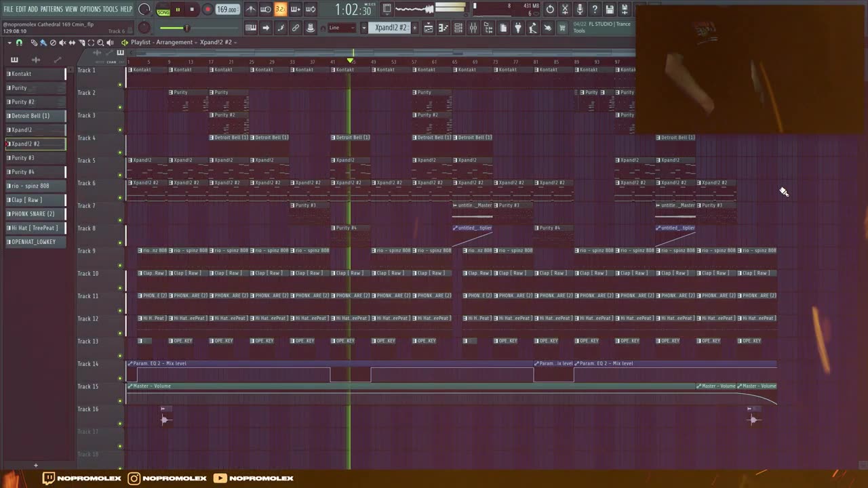The height and width of the screenshot is (488, 868).
Task: Toggle the metronome icon
Action: [x=251, y=9]
